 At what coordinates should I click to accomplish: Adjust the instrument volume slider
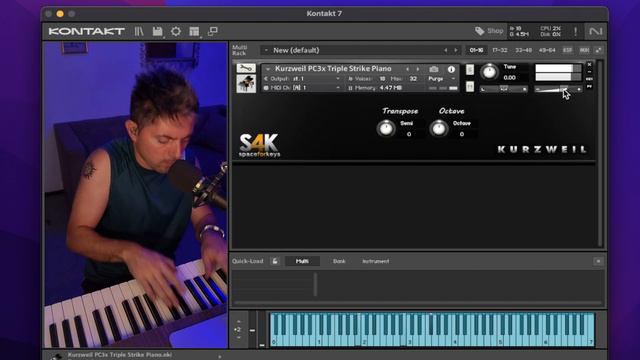click(x=558, y=89)
